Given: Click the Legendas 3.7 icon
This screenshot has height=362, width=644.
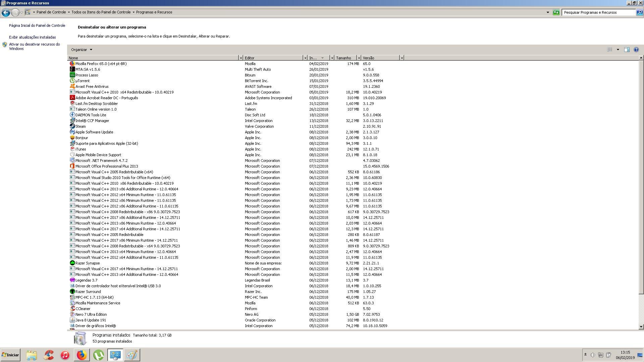Looking at the screenshot, I should click(x=72, y=280).
